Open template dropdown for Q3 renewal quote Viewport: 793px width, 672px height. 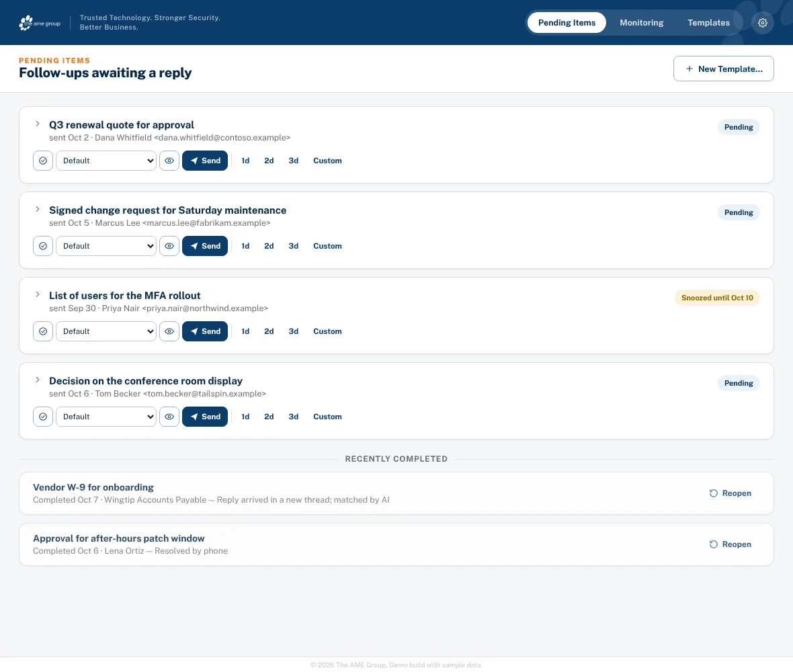[106, 161]
